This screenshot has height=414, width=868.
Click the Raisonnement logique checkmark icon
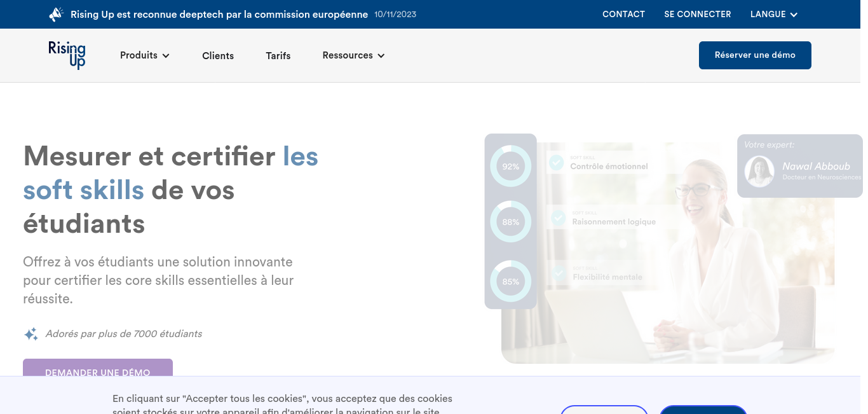(559, 218)
